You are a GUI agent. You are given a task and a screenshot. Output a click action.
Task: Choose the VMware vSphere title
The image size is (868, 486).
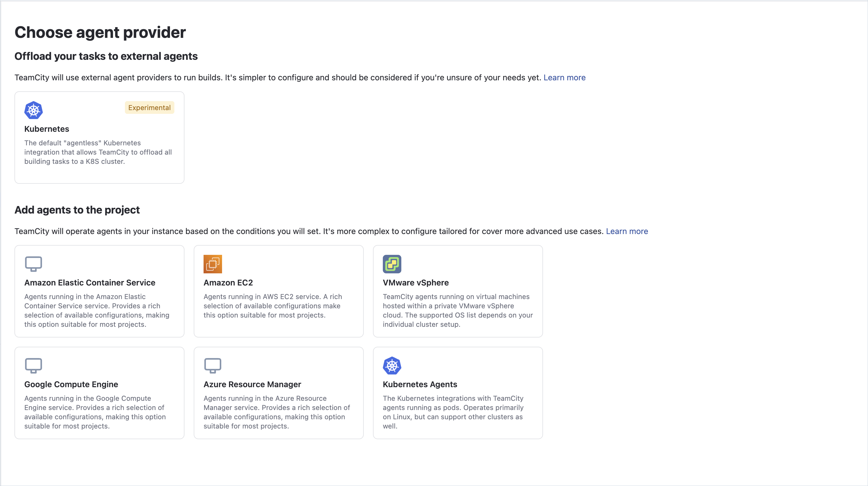(415, 283)
